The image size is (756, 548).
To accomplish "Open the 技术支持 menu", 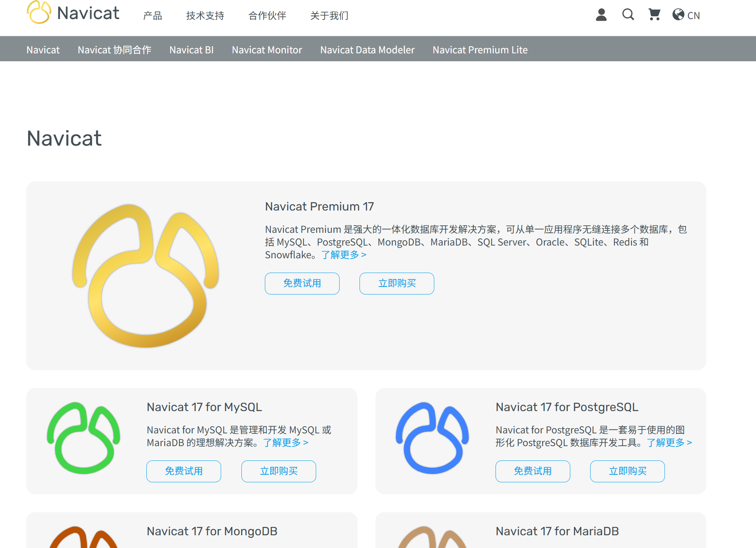I will 205,16.
